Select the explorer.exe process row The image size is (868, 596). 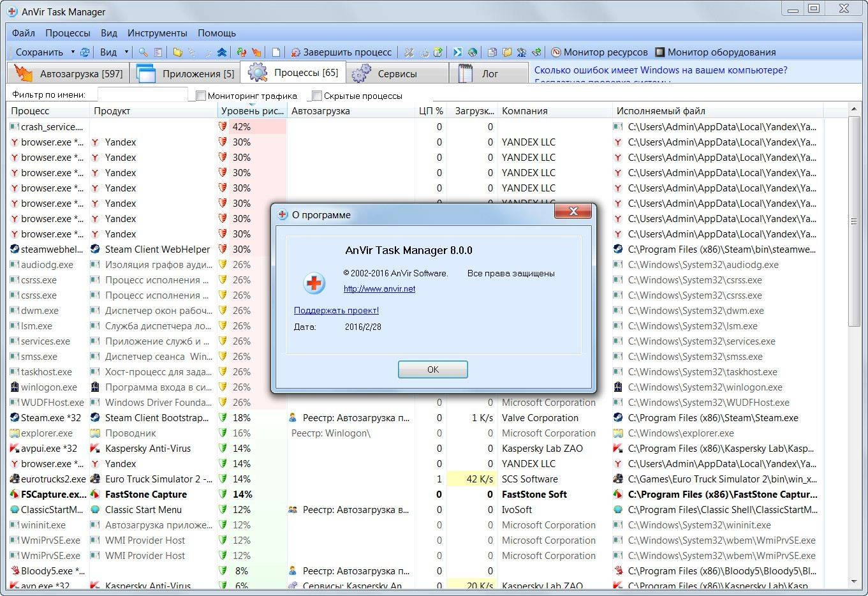tap(415, 433)
